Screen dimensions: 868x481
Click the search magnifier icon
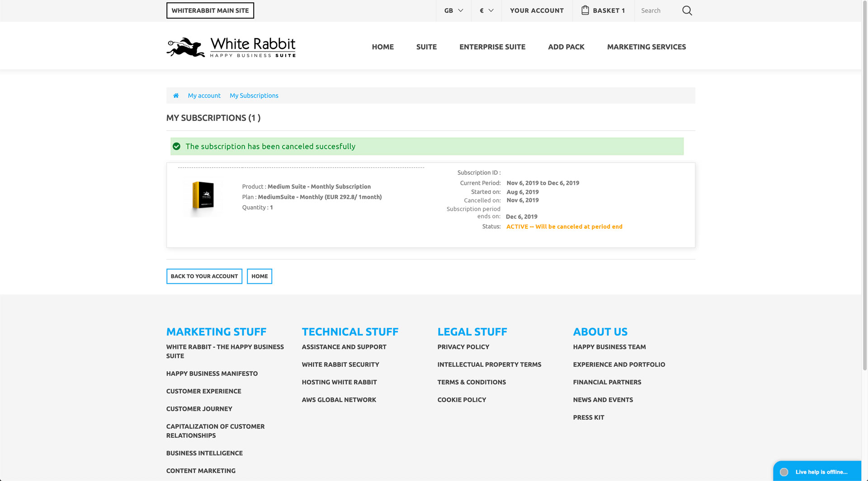point(687,10)
